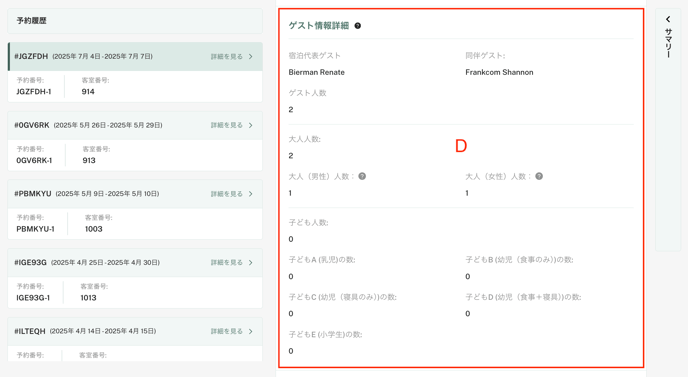Open 詳細を見る for reservation #0GV6RK

coord(226,125)
